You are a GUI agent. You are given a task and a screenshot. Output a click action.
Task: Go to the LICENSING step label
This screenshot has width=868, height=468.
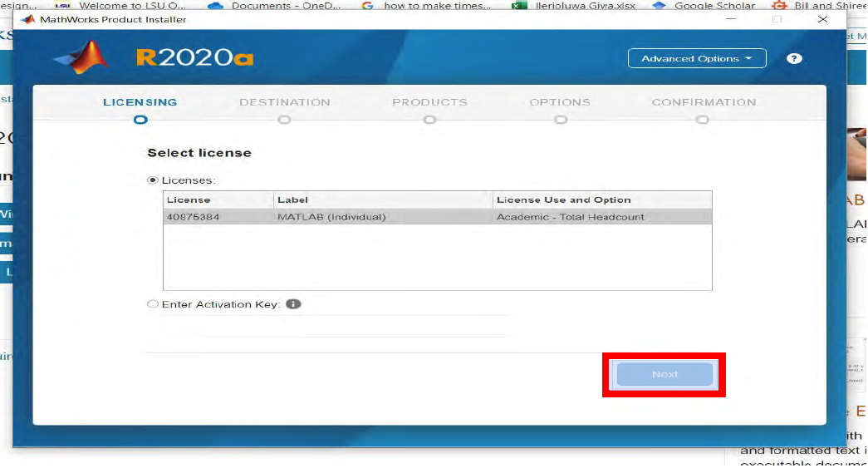click(140, 102)
